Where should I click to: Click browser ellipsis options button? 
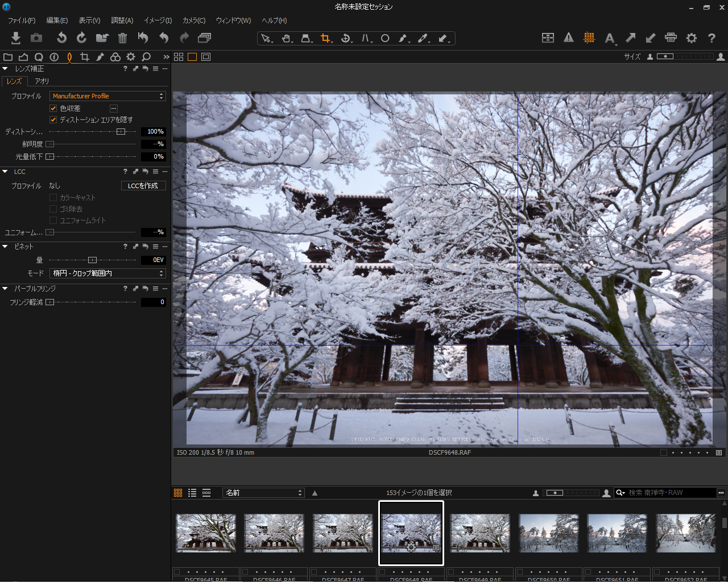[x=721, y=493]
